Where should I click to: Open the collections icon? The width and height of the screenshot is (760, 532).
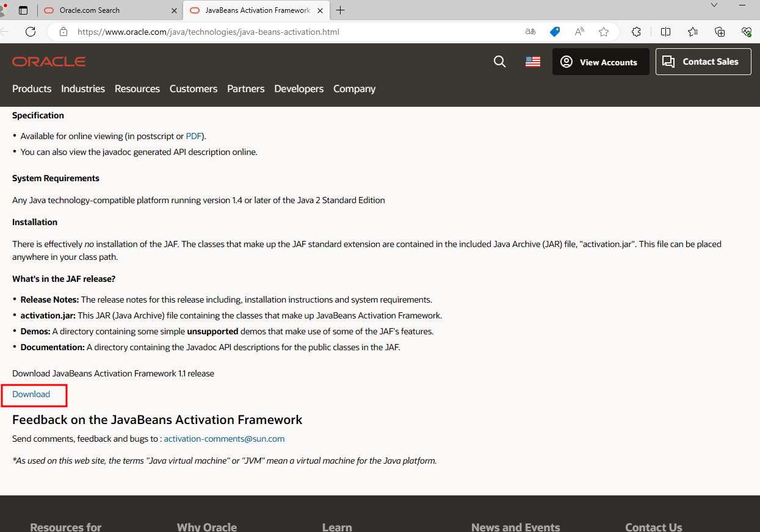tap(720, 32)
